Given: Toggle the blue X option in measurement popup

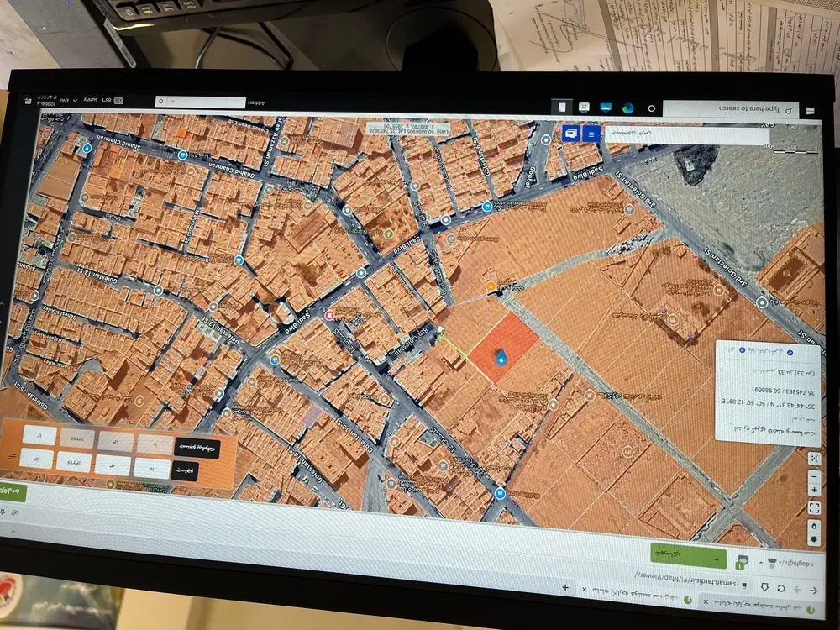Looking at the screenshot, I should pos(742,350).
